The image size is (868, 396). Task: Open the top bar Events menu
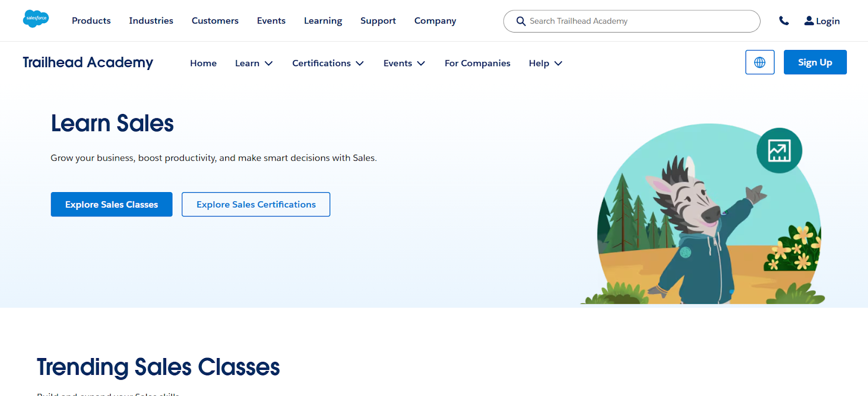point(271,21)
